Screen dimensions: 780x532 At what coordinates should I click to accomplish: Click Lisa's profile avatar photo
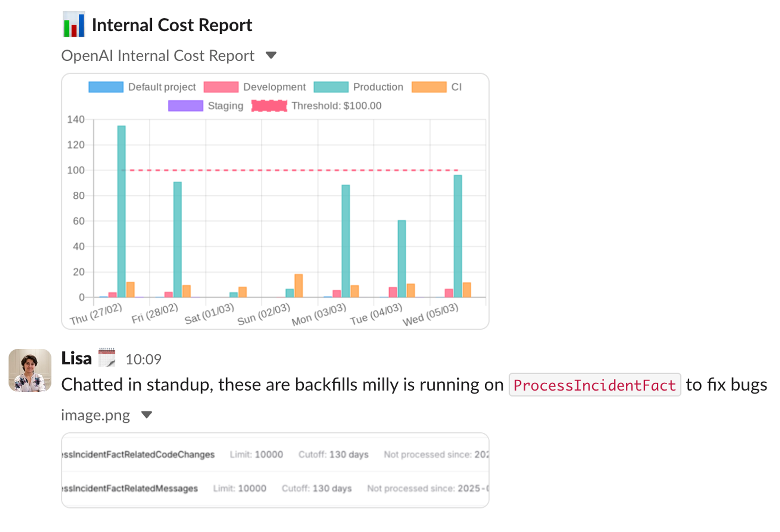(30, 370)
